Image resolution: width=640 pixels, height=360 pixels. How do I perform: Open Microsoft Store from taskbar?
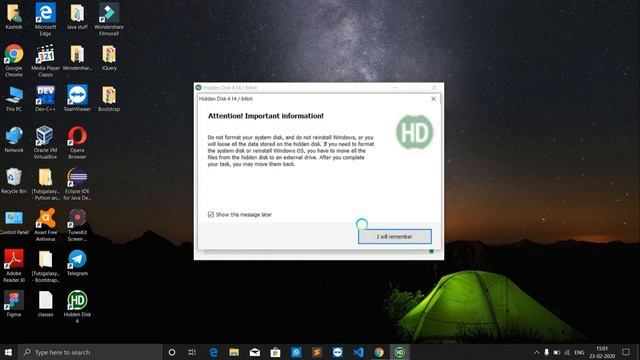click(276, 352)
